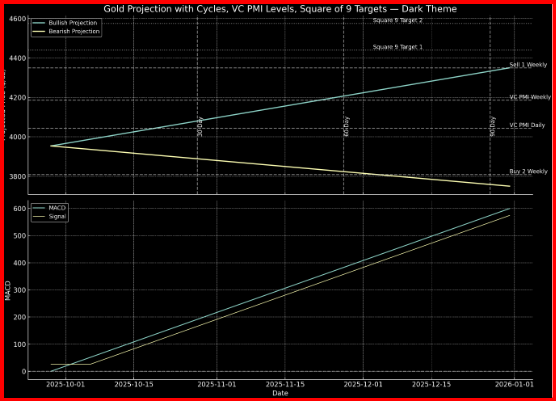This screenshot has width=556, height=401.
Task: Click the '60-Day' cycle marker label
Action: 346,127
